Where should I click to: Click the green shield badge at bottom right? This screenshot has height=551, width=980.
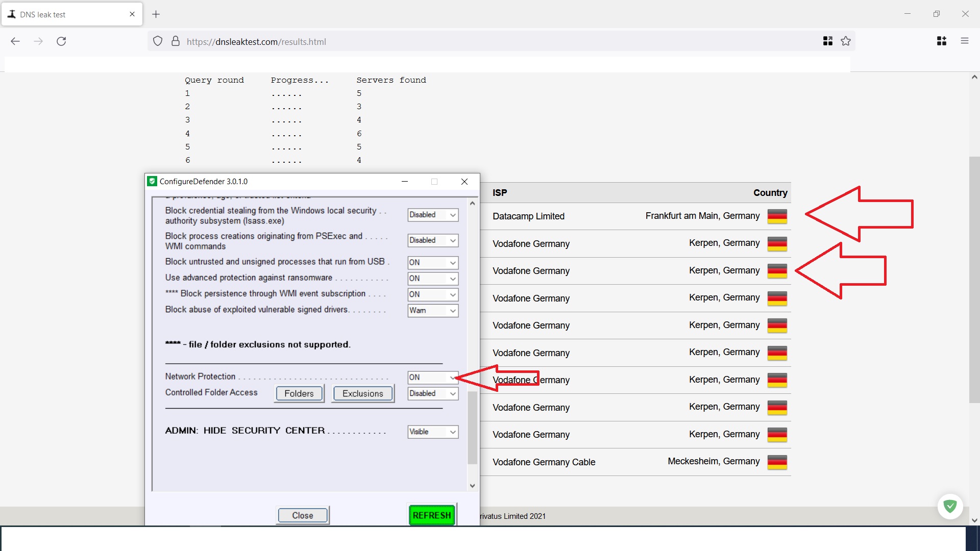click(950, 506)
